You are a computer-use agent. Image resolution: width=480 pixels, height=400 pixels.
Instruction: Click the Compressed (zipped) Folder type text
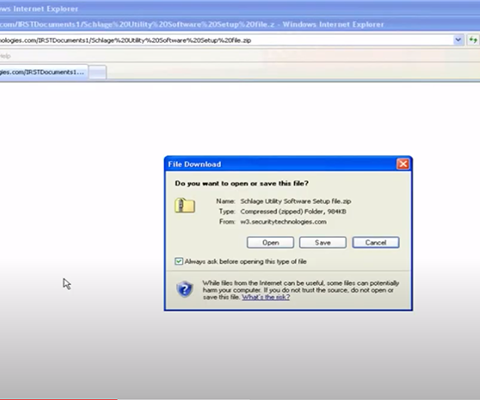click(293, 212)
